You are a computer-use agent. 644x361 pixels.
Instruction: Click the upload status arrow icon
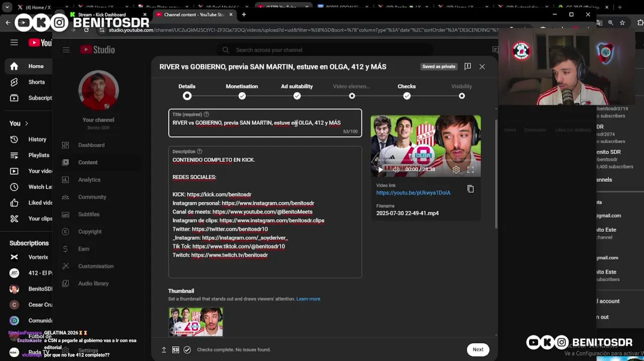point(164,349)
